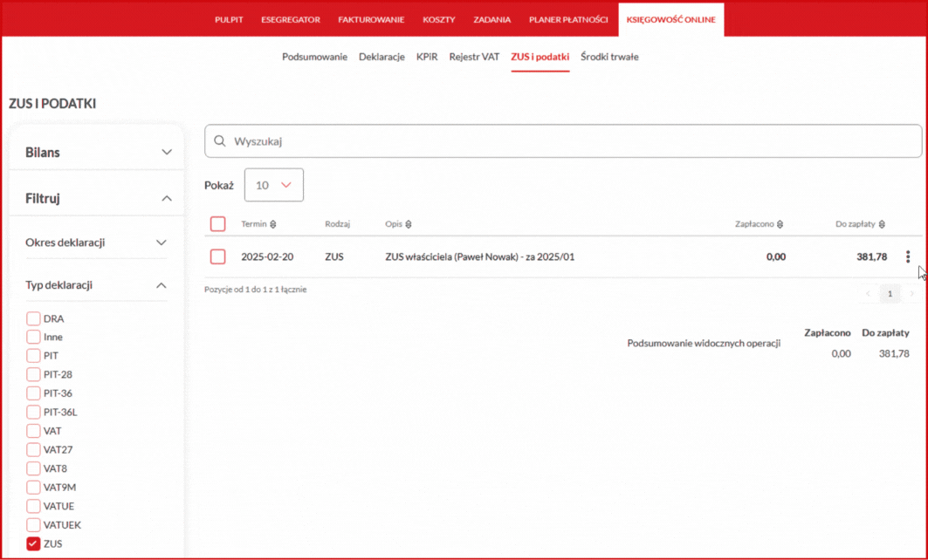Select the 2025-02-20 ZUS row checkbox
Image resolution: width=928 pixels, height=560 pixels.
click(217, 256)
